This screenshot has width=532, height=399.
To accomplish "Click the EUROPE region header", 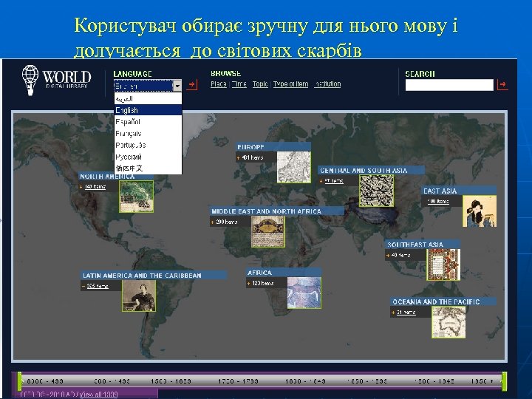I will coord(273,147).
